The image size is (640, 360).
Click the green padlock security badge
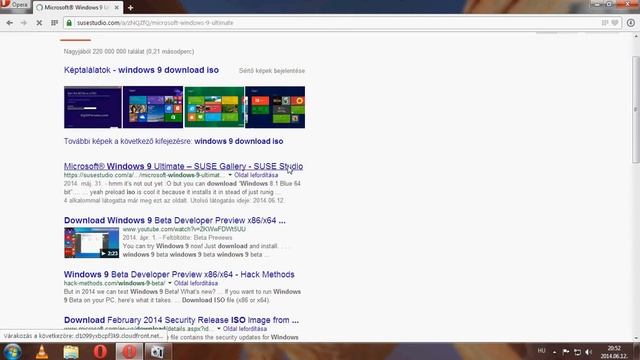click(69, 23)
